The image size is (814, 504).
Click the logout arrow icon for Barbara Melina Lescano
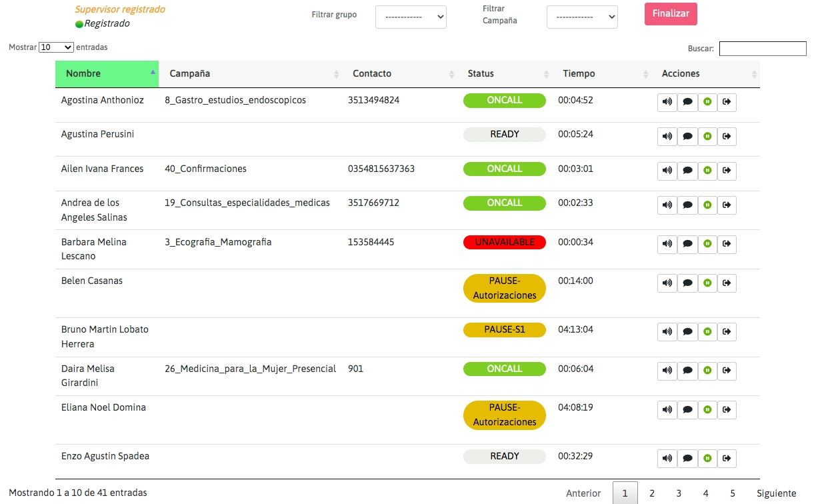[x=727, y=244]
